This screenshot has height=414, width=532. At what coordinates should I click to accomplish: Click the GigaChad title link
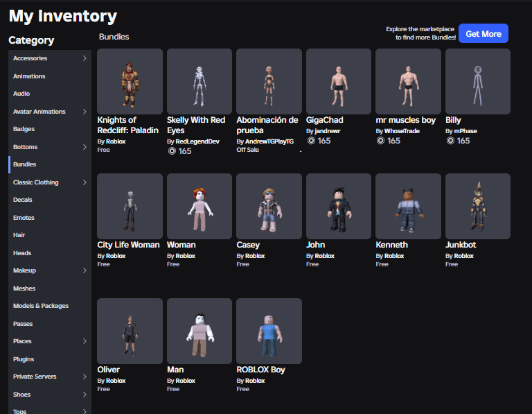325,120
